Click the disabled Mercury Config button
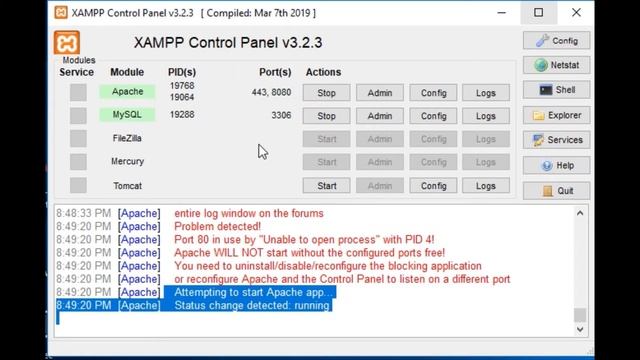 (x=433, y=162)
